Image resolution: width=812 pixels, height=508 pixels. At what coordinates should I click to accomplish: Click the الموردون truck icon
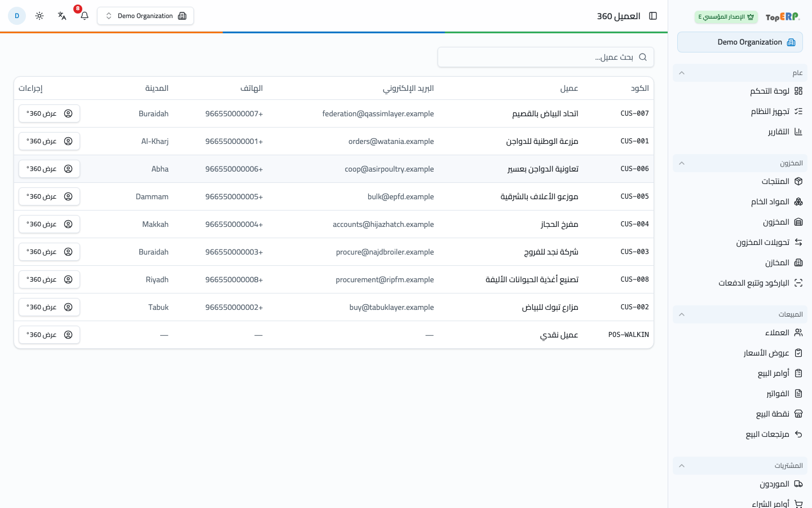click(x=798, y=484)
